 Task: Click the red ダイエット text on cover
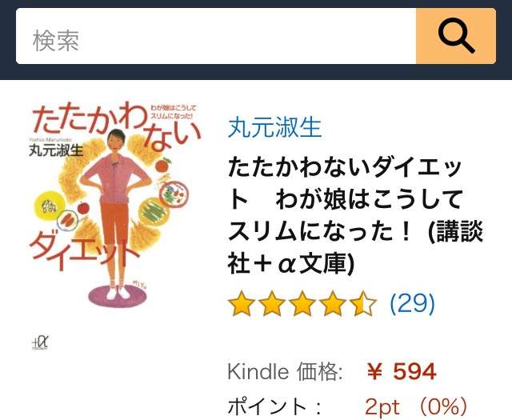click(82, 254)
